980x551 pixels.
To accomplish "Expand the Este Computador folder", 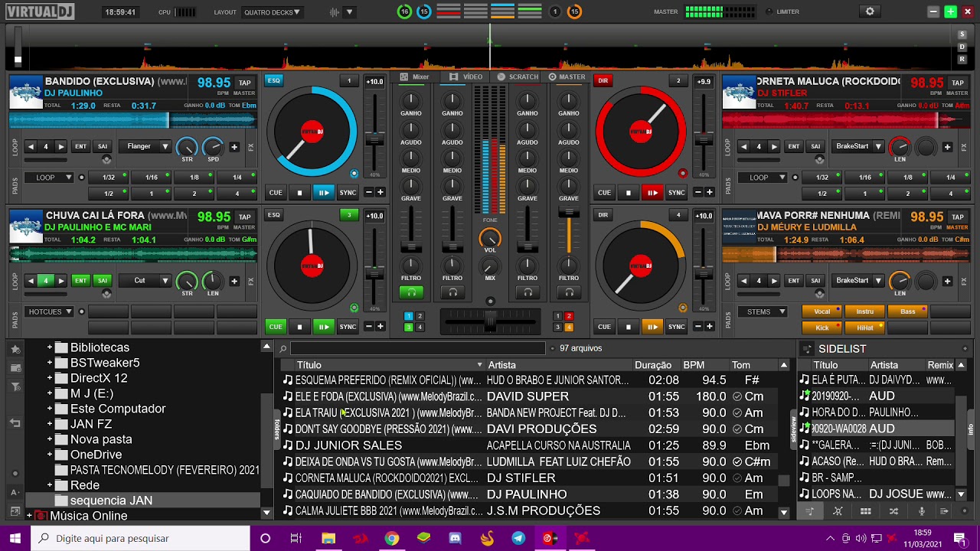I will coord(50,409).
